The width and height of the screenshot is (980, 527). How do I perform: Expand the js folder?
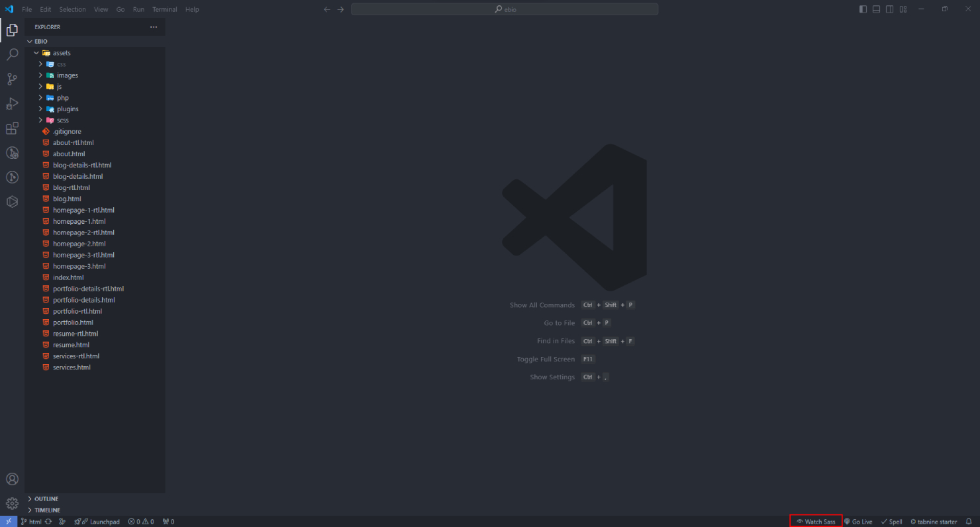click(x=95, y=87)
